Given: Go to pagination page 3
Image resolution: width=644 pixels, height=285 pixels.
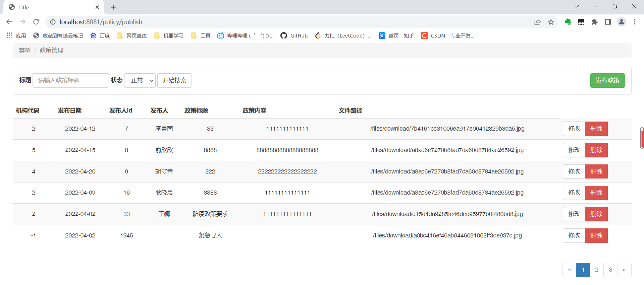Looking at the screenshot, I should 610,270.
